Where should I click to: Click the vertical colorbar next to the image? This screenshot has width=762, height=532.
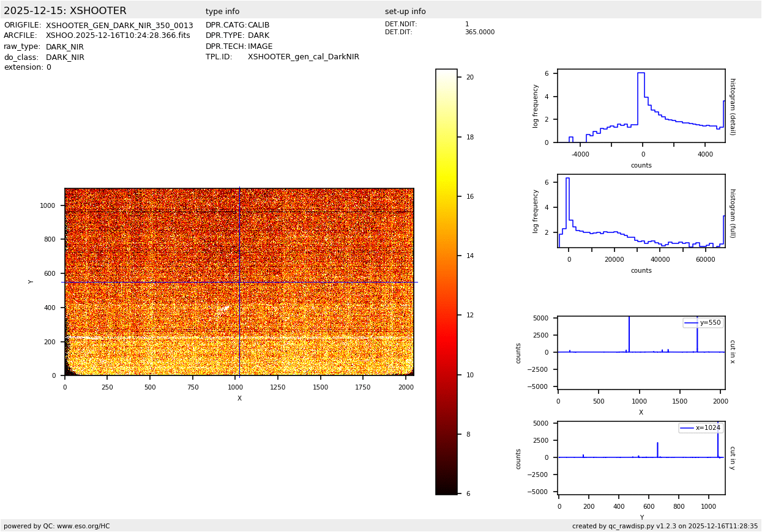pyautogui.click(x=446, y=281)
